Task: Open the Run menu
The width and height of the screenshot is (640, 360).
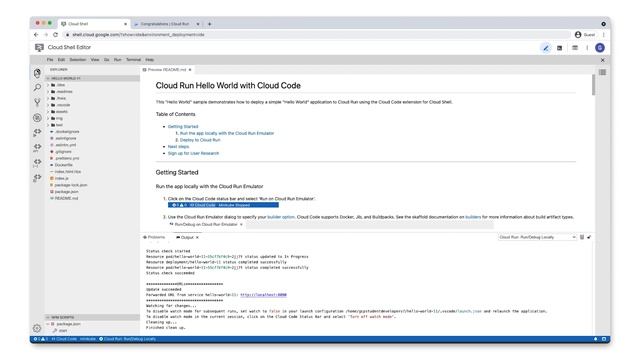Action: tap(118, 60)
